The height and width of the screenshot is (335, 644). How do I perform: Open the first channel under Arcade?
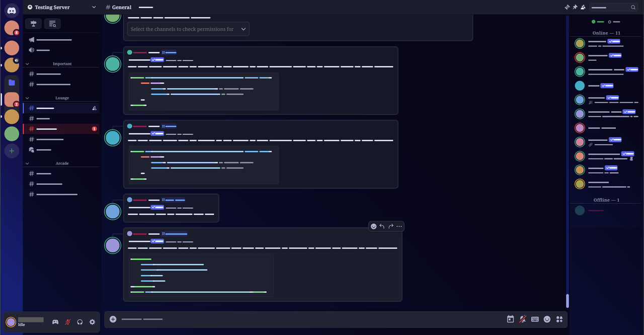61,174
